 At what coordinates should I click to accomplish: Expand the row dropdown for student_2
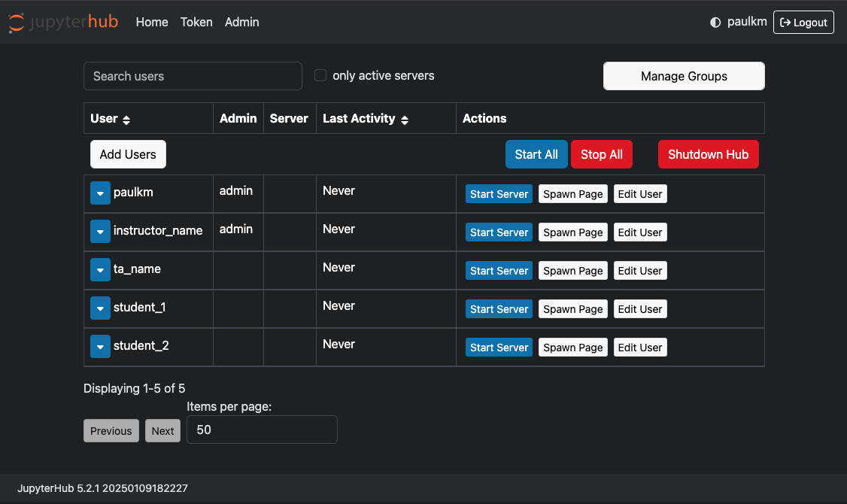(100, 346)
